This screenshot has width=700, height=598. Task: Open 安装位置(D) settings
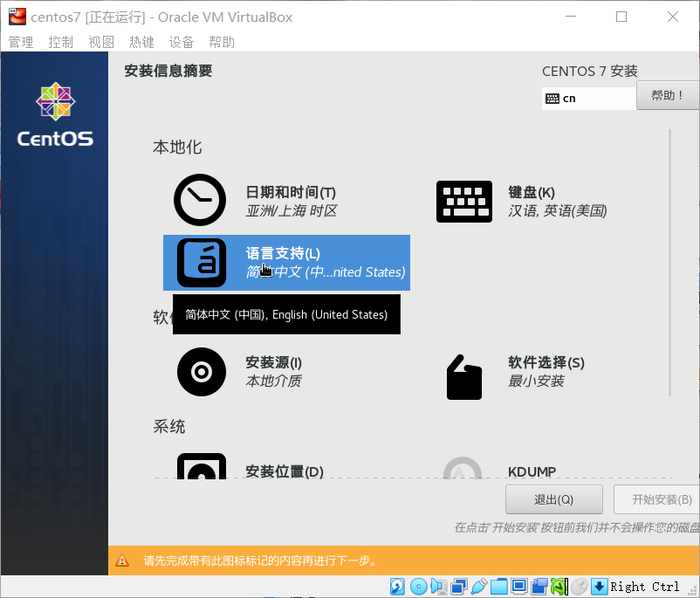click(x=285, y=471)
